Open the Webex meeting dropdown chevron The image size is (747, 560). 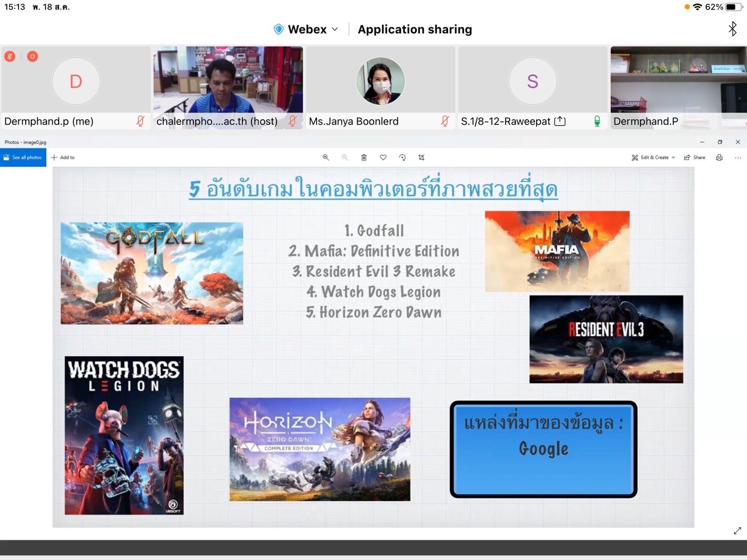click(x=335, y=29)
